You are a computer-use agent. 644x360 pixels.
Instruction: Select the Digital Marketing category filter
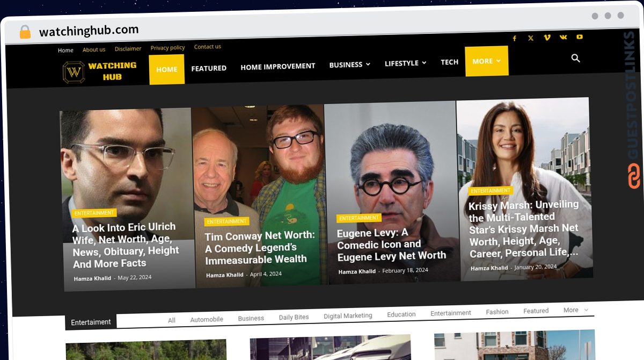348,316
